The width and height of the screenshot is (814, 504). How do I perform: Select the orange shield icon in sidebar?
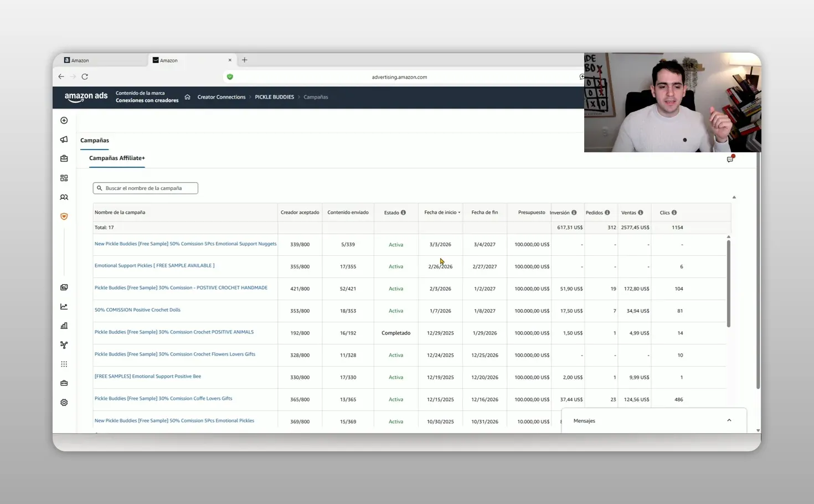click(x=64, y=217)
